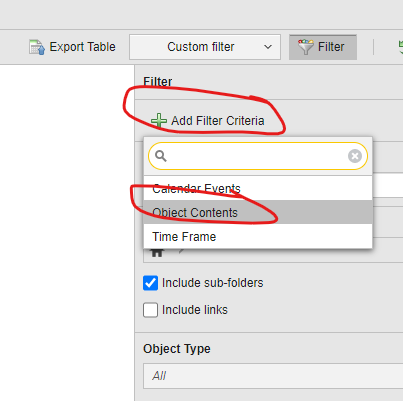Open the Custom filter combo box
The height and width of the screenshot is (401, 403).
click(x=205, y=47)
